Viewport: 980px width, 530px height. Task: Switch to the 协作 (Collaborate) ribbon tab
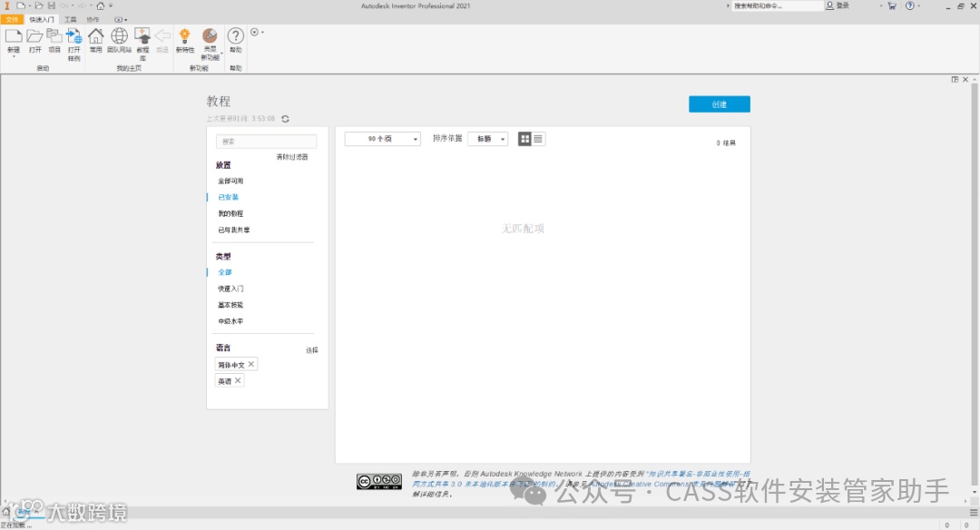coord(93,19)
